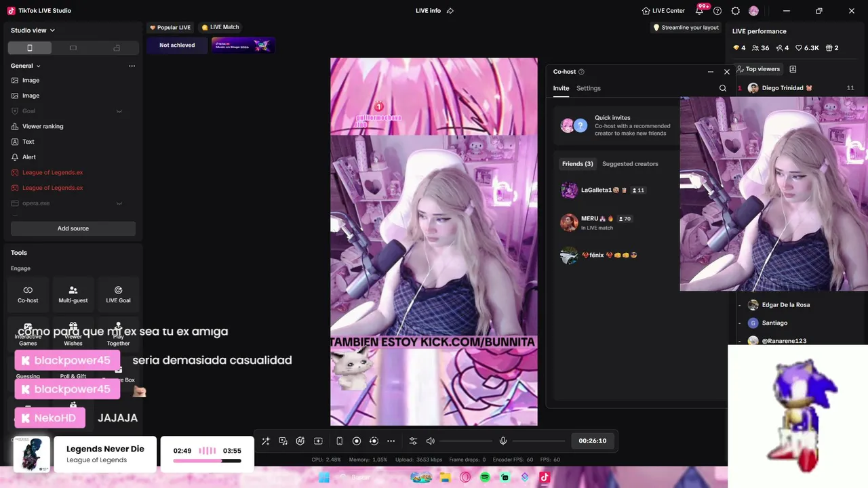Click the Not achieved status badge

click(177, 45)
